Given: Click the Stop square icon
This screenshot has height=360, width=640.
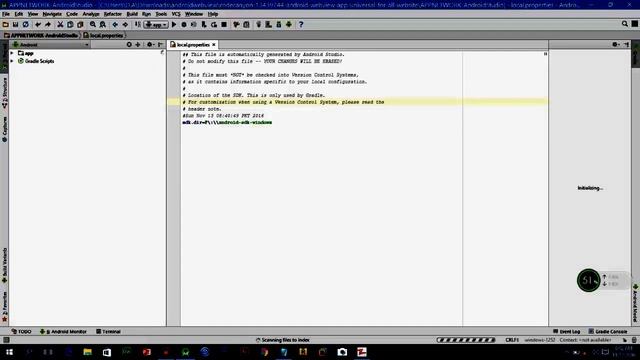Looking at the screenshot, I should pos(224,24).
